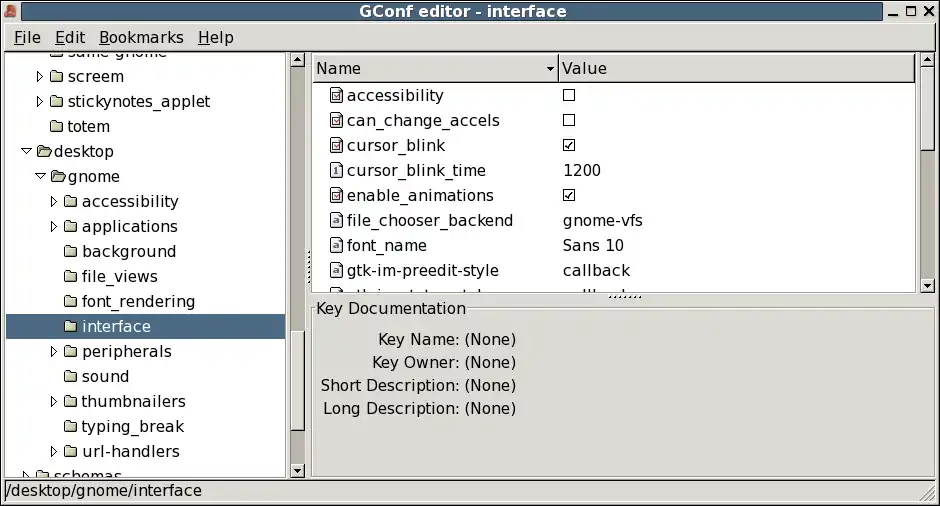Click the tree panel's scroll down arrow
Screen dimensions: 940x506
(297, 469)
